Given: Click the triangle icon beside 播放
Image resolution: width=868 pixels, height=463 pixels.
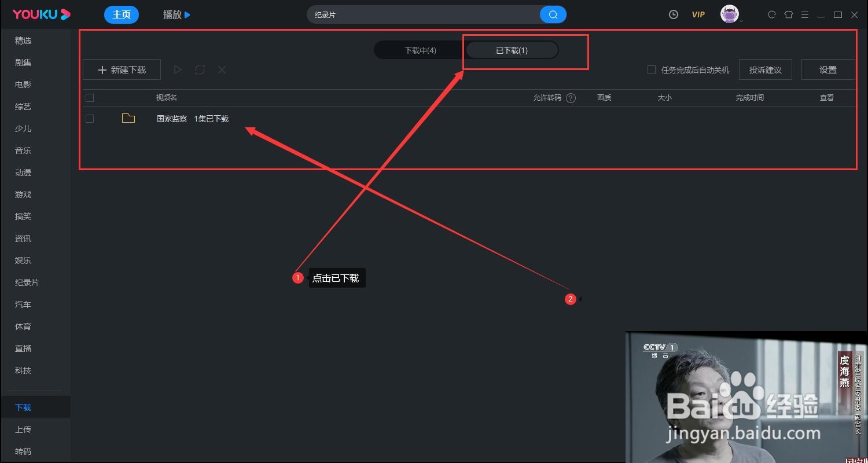Looking at the screenshot, I should point(187,14).
